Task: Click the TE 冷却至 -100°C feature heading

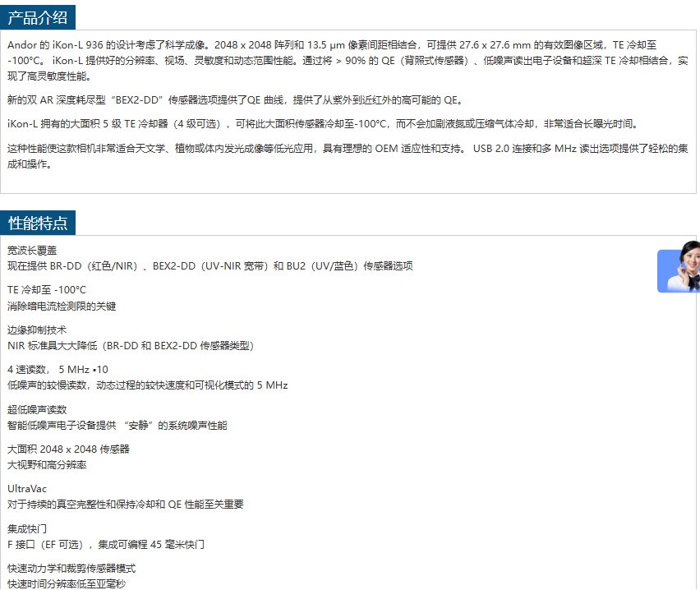Action: [47, 290]
